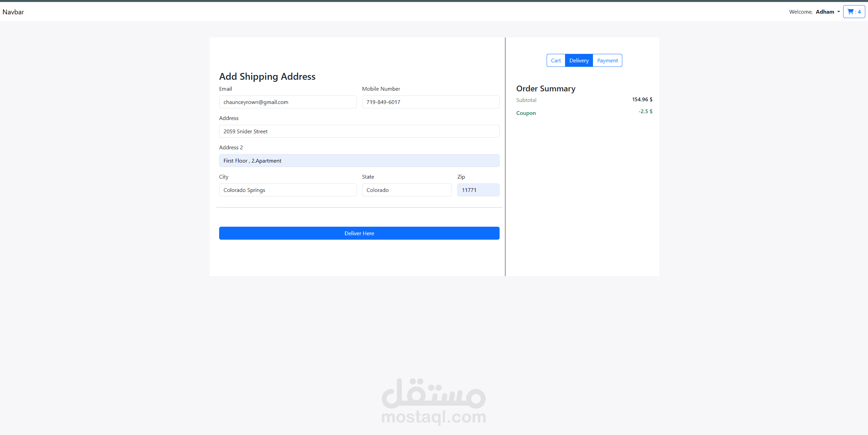Go to the Payment step tab

607,60
